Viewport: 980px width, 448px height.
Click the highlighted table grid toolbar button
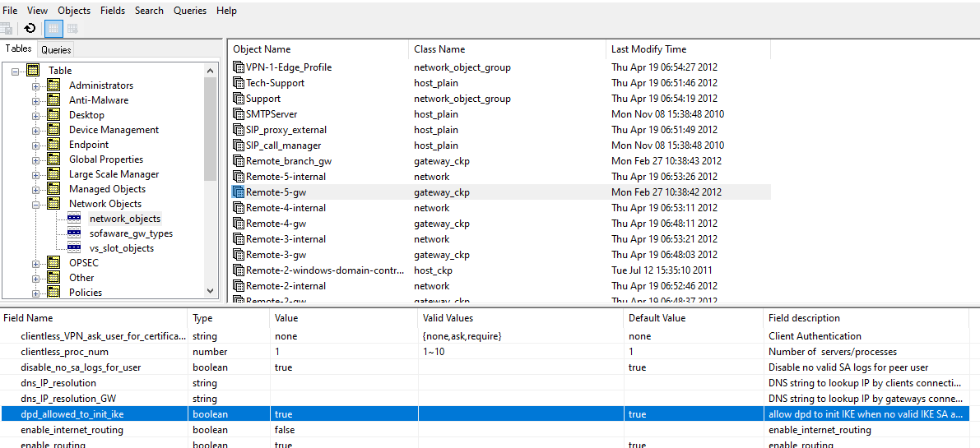(x=53, y=28)
